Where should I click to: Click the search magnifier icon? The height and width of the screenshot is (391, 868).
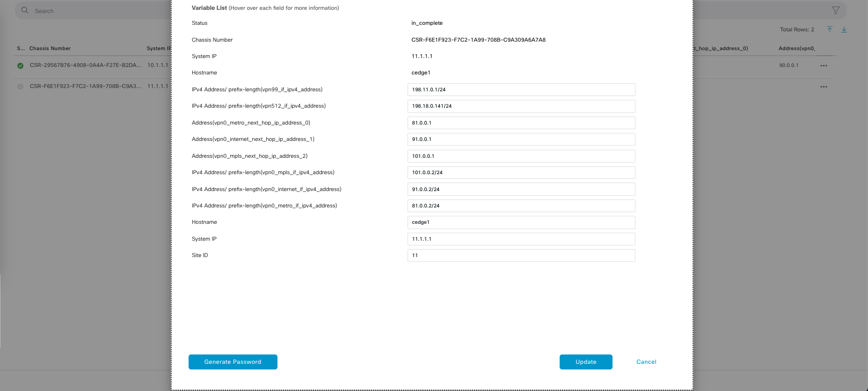pos(25,10)
